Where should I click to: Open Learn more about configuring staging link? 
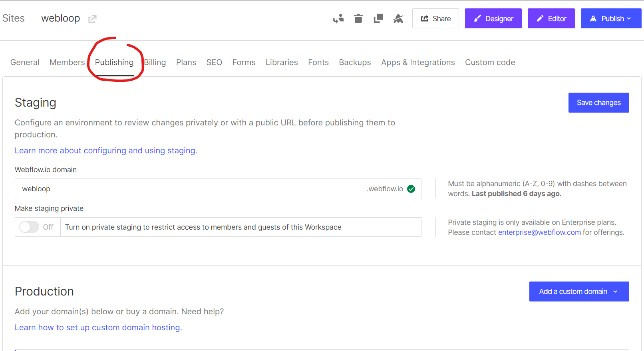(x=106, y=151)
